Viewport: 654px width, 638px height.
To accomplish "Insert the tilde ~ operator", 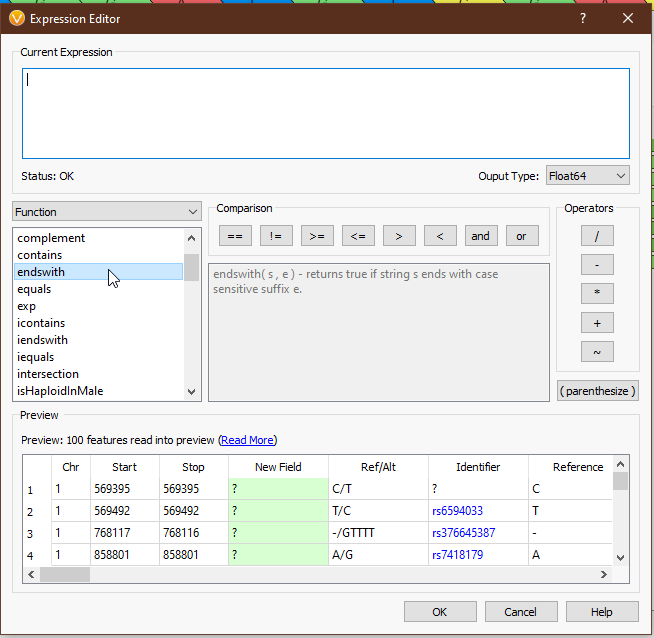I will 597,352.
